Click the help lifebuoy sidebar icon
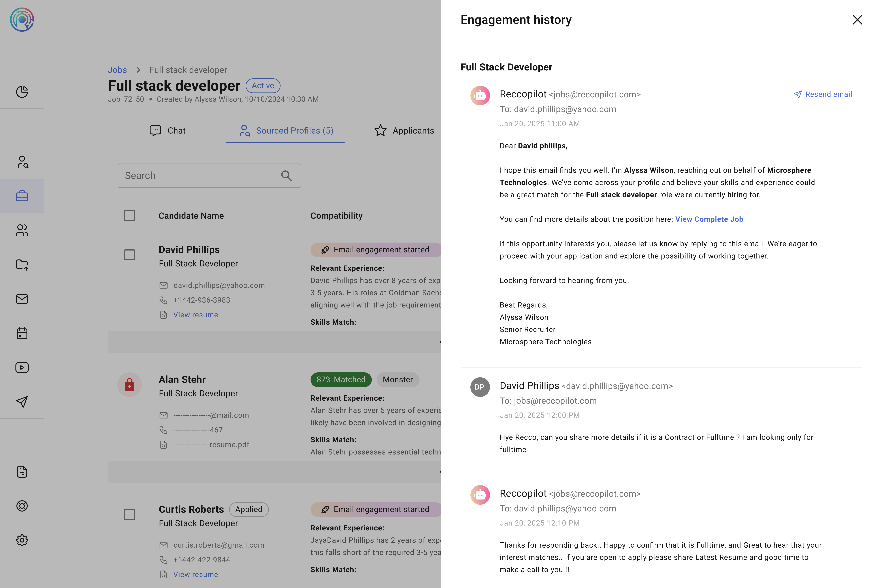882x588 pixels. coord(22,506)
